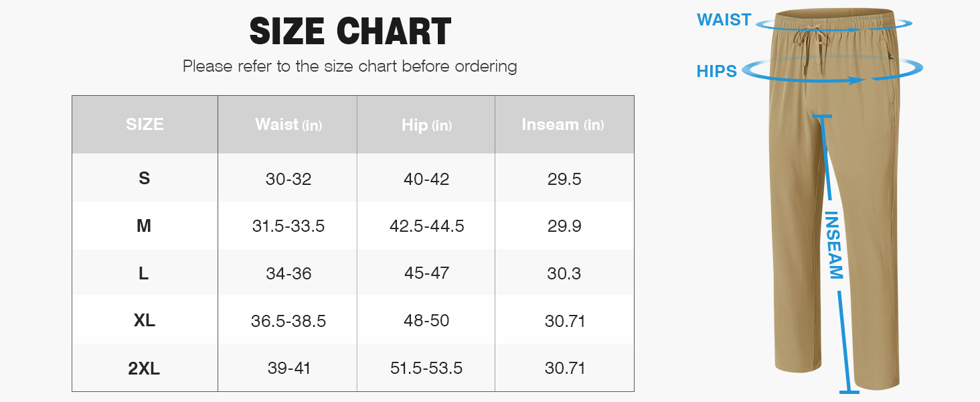The height and width of the screenshot is (402, 980).
Task: Click the HIPS label text
Action: (x=716, y=71)
